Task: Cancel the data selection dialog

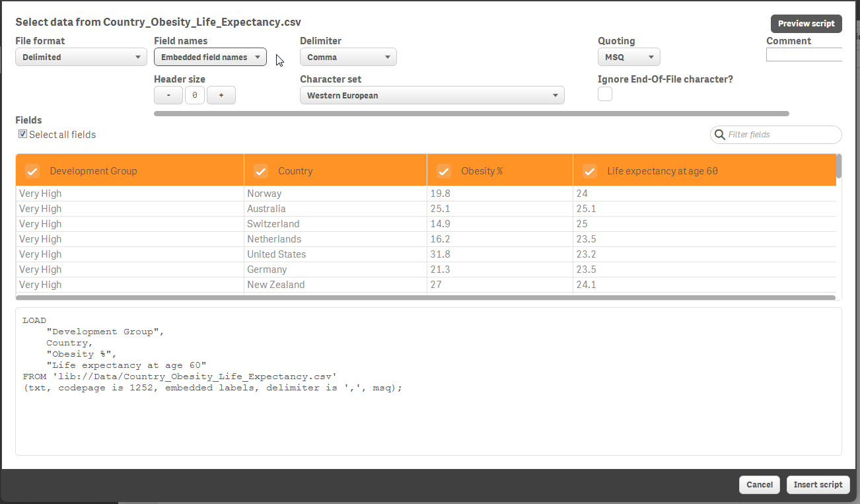Action: pos(759,484)
